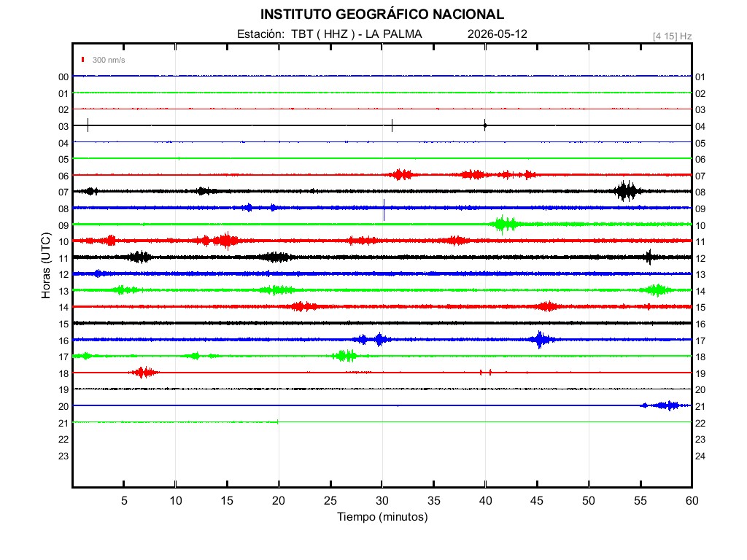This screenshot has height=560, width=747.
Task: Click the green burst on the 17 trace near minute 26
Action: point(345,356)
